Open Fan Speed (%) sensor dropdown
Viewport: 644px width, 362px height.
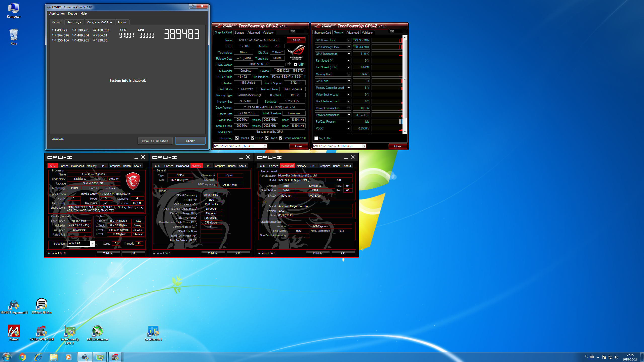[349, 61]
